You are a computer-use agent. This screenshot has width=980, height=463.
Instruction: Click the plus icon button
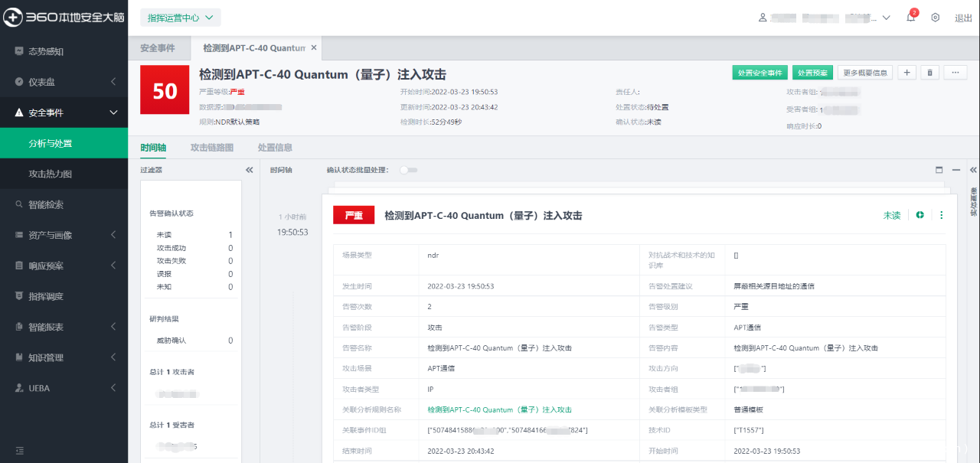pos(906,73)
